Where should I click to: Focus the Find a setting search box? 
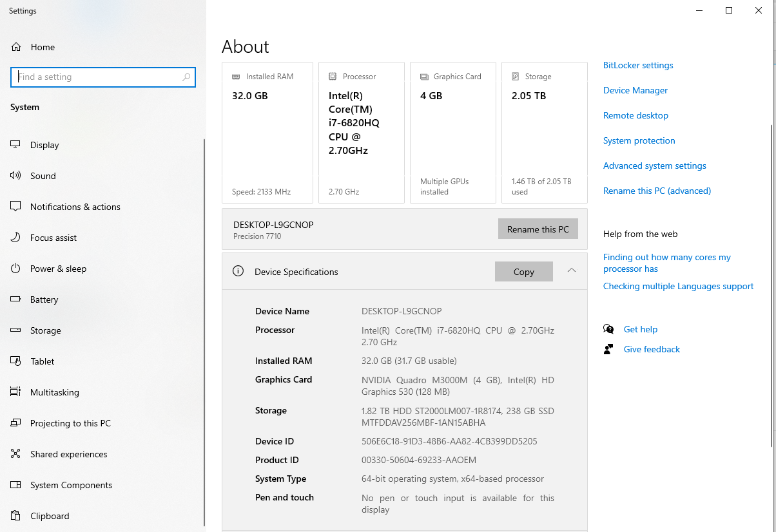tap(97, 77)
